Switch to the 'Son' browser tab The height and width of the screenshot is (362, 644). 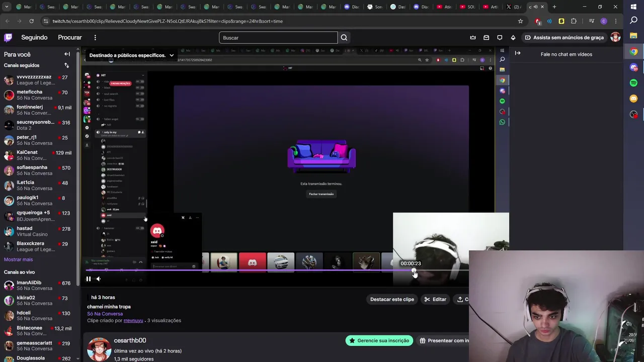point(375,7)
